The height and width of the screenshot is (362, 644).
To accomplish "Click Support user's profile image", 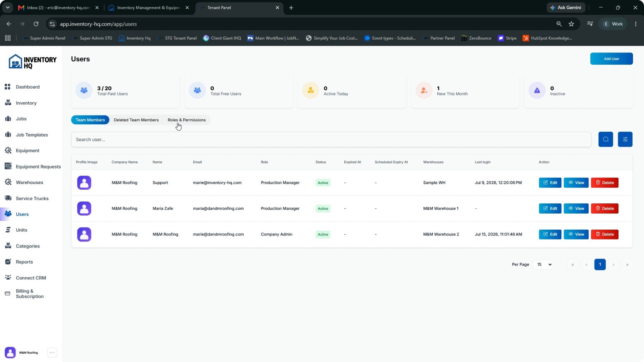I will pyautogui.click(x=84, y=183).
